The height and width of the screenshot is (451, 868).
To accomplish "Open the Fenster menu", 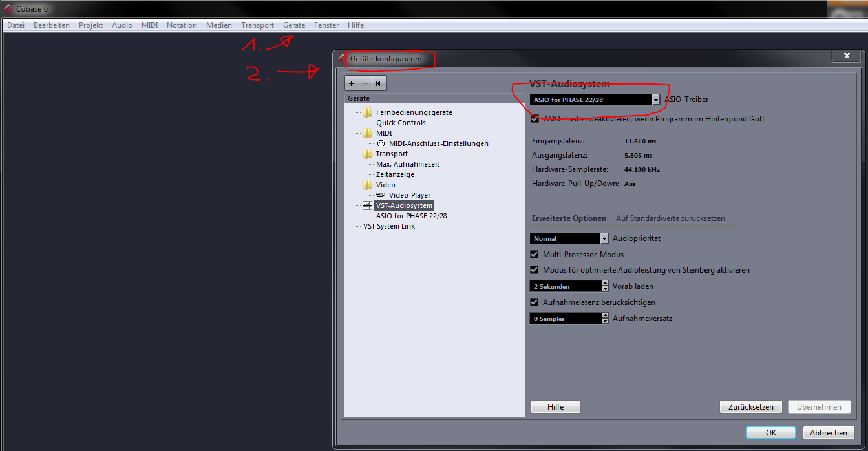I will tap(326, 25).
